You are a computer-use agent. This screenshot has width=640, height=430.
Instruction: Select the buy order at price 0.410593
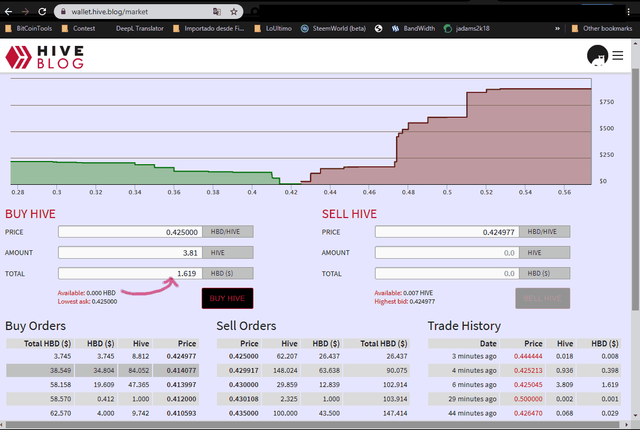coord(102,413)
